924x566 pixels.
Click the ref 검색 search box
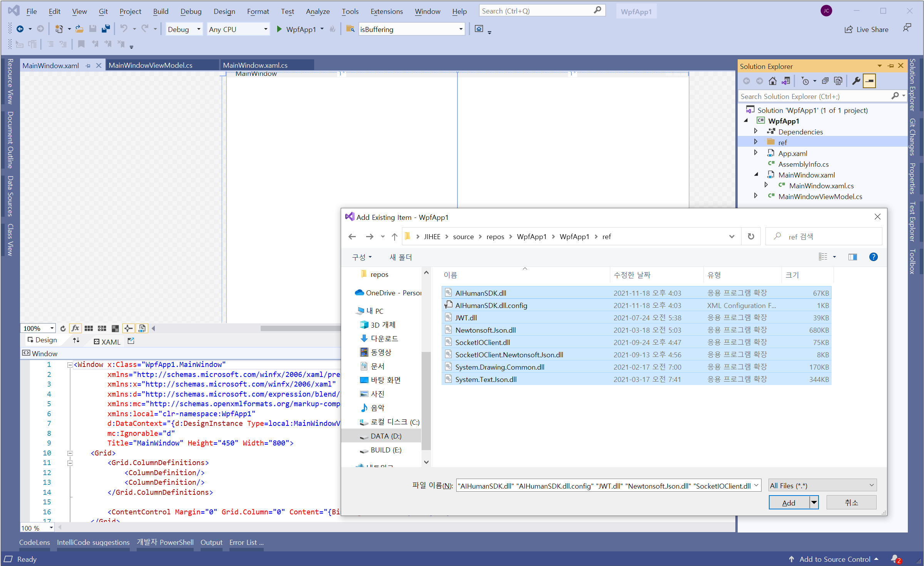(x=824, y=236)
